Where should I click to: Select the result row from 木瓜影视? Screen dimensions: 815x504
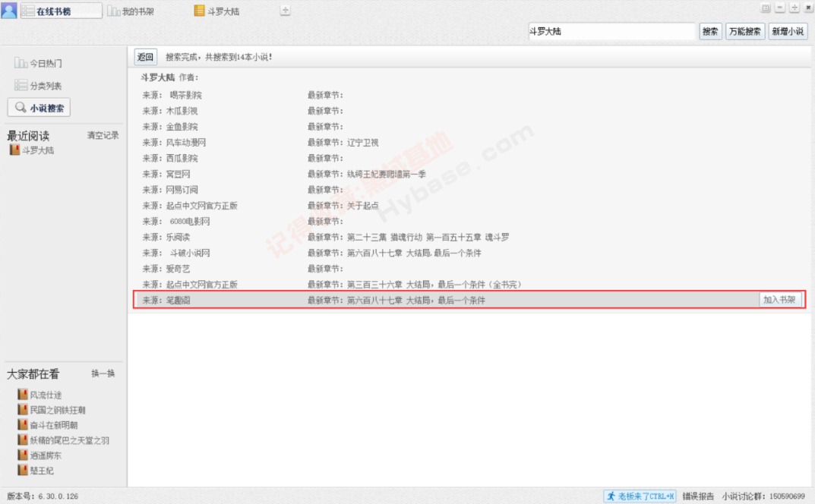(469, 111)
